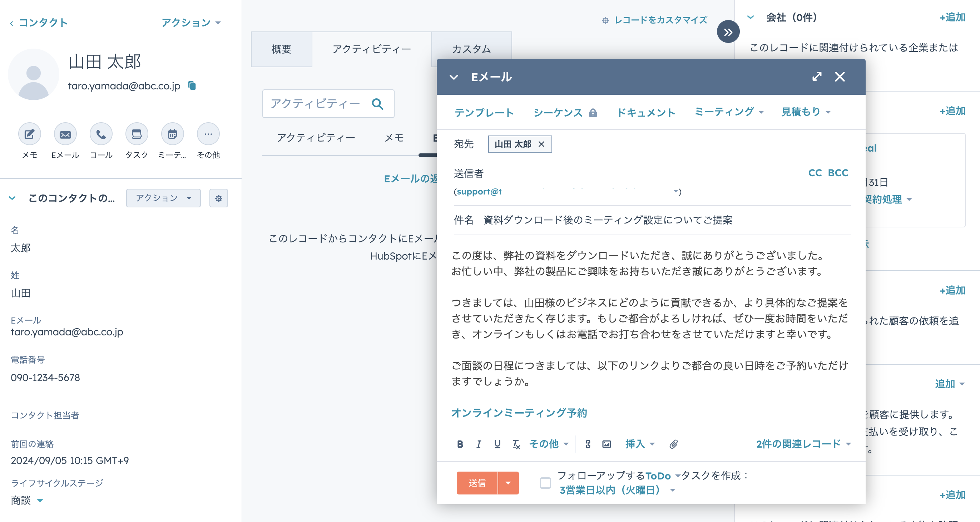Viewport: 980px width, 522px height.
Task: Select the メモ filter tab
Action: tap(394, 138)
